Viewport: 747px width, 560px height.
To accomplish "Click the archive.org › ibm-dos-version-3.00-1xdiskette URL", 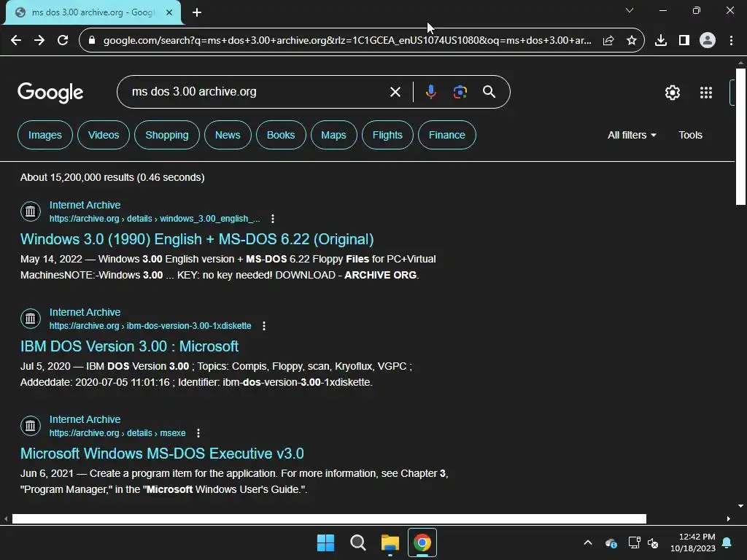I will click(150, 326).
